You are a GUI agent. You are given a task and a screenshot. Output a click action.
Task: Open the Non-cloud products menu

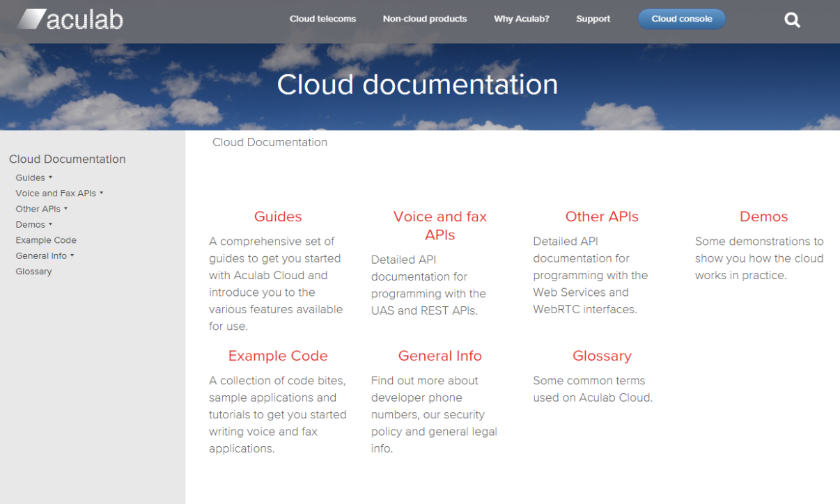425,19
